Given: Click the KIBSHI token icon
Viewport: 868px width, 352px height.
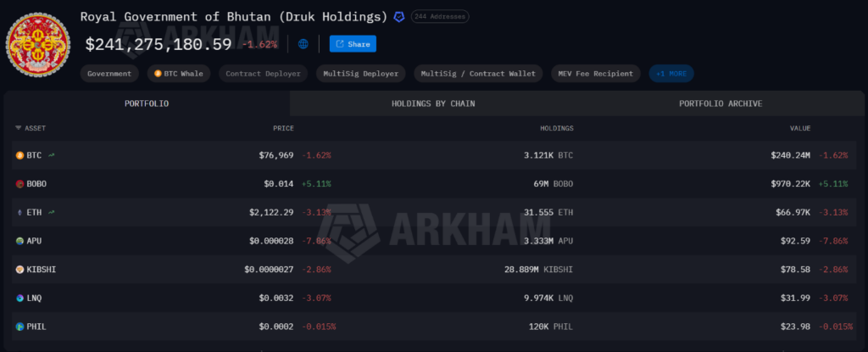Looking at the screenshot, I should [x=20, y=270].
